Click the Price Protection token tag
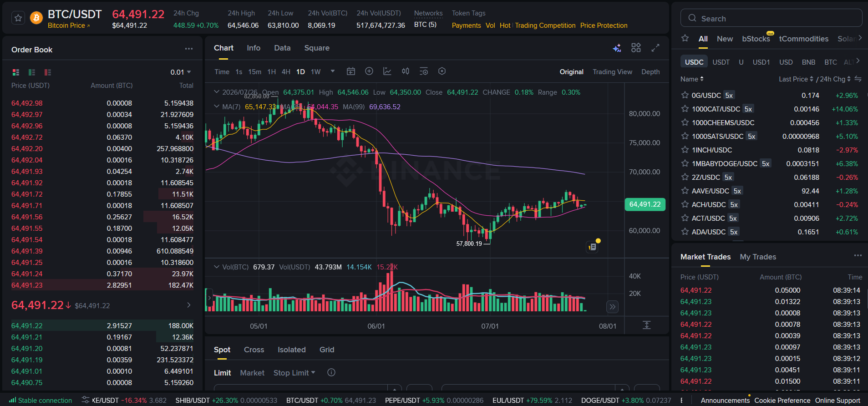This screenshot has width=868, height=406. 604,25
